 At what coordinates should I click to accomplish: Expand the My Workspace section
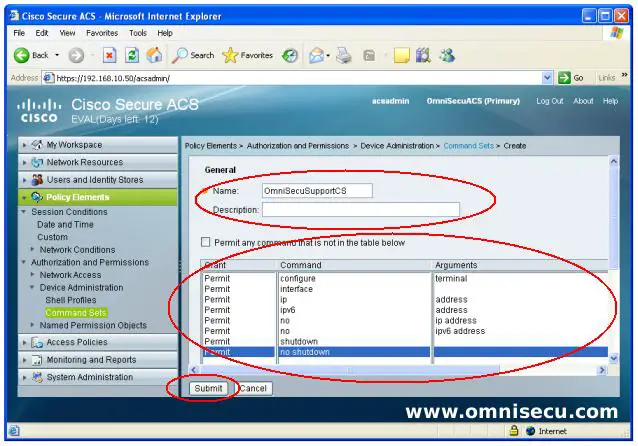coord(24,145)
